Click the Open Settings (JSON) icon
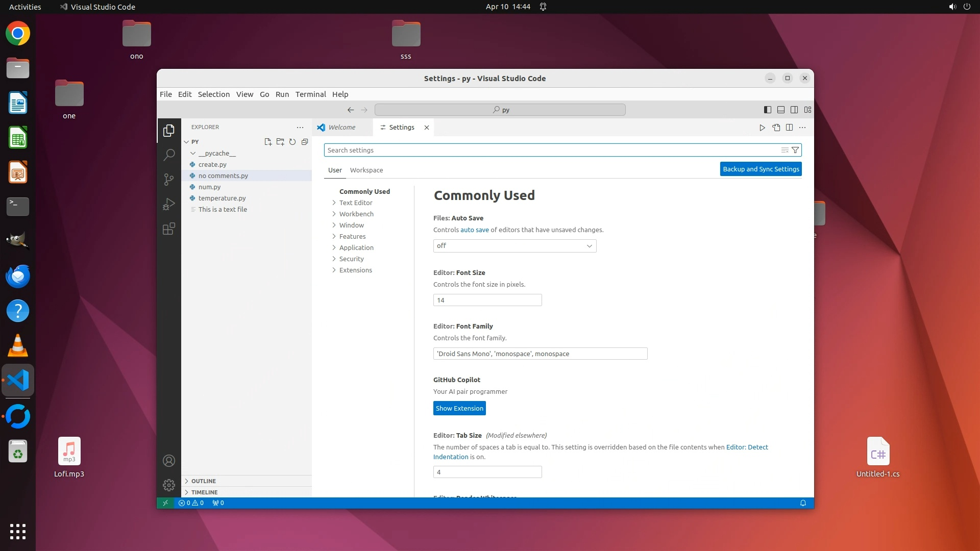Viewport: 980px width, 551px height. 776,128
